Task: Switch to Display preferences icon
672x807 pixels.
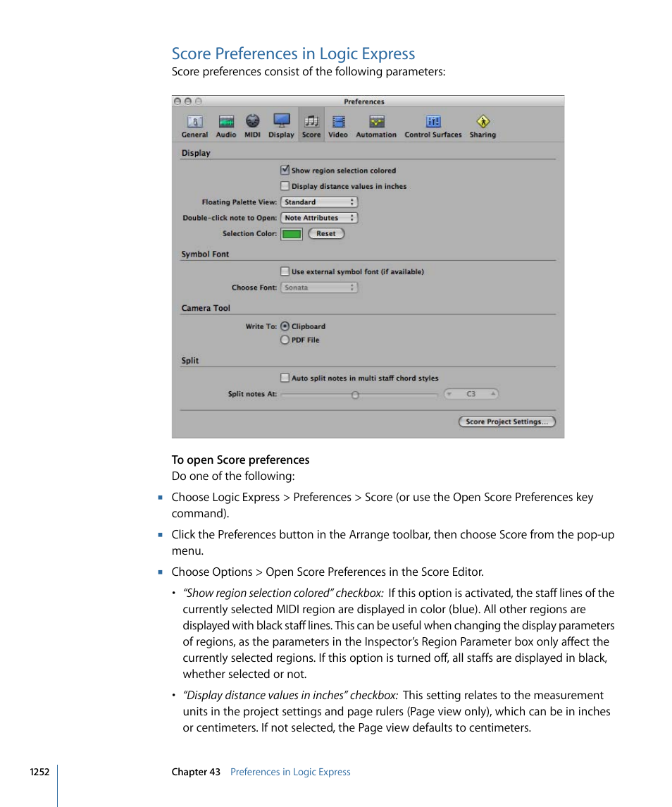Action: click(281, 125)
